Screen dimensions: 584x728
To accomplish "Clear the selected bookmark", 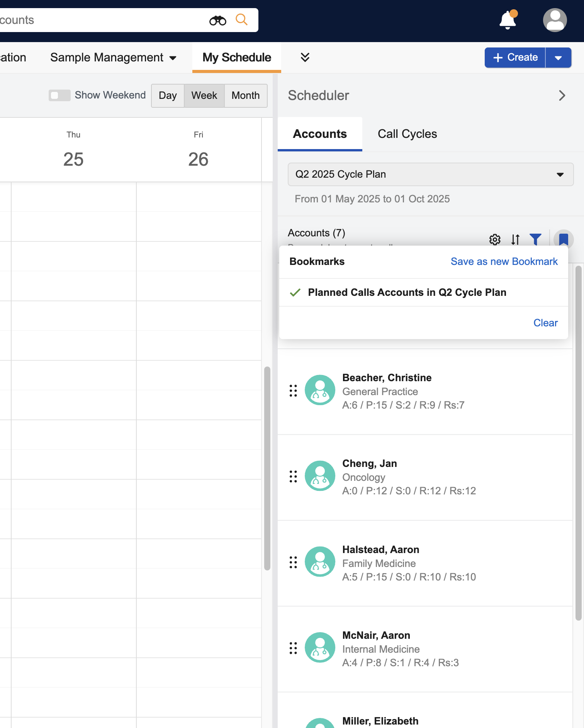I will tap(545, 323).
